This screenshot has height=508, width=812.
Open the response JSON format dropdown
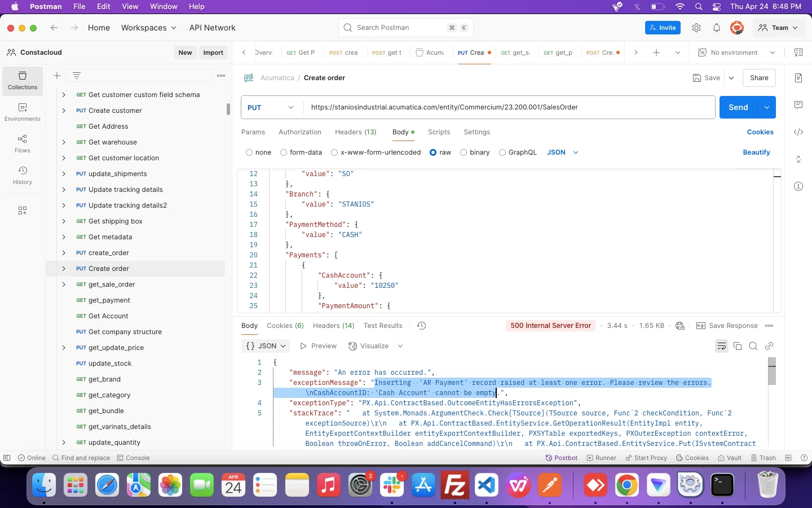pos(267,346)
